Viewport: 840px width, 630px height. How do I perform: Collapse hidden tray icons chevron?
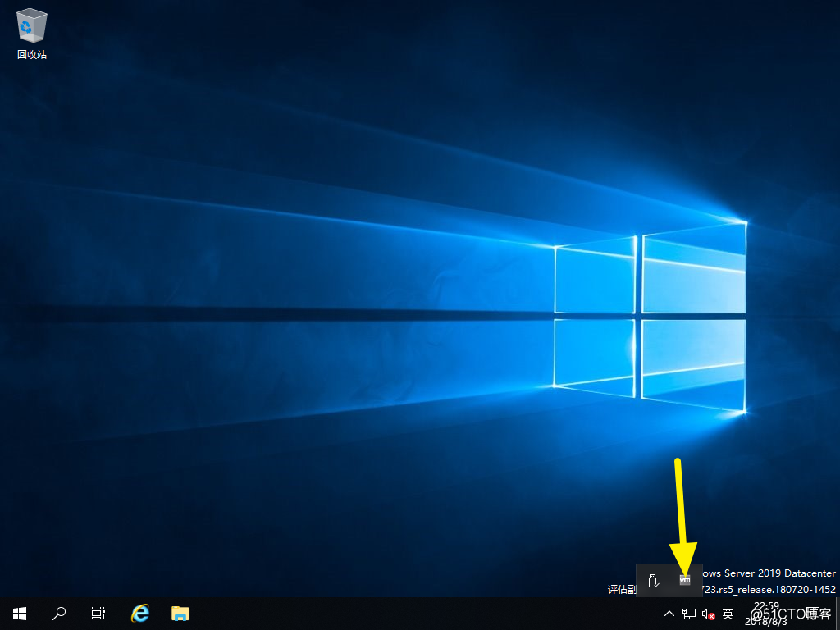[x=669, y=614]
